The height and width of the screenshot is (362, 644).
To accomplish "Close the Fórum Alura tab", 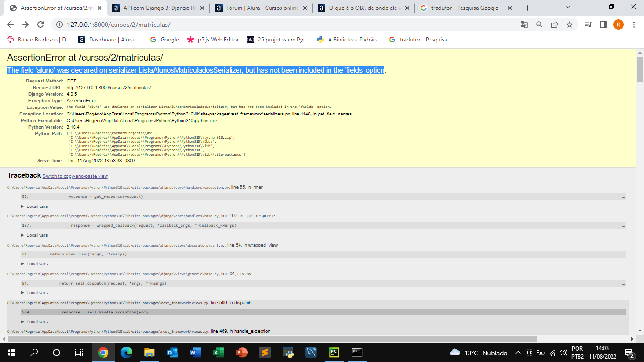I will point(305,8).
